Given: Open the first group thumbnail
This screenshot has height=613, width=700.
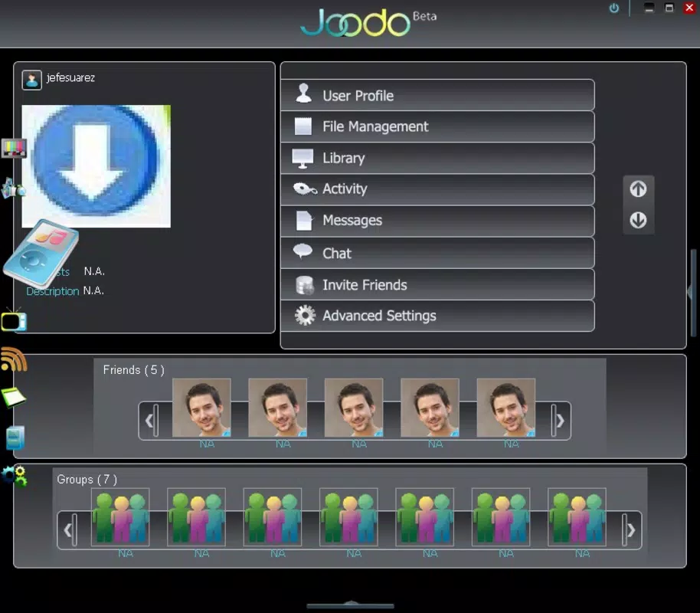Looking at the screenshot, I should pos(120,517).
